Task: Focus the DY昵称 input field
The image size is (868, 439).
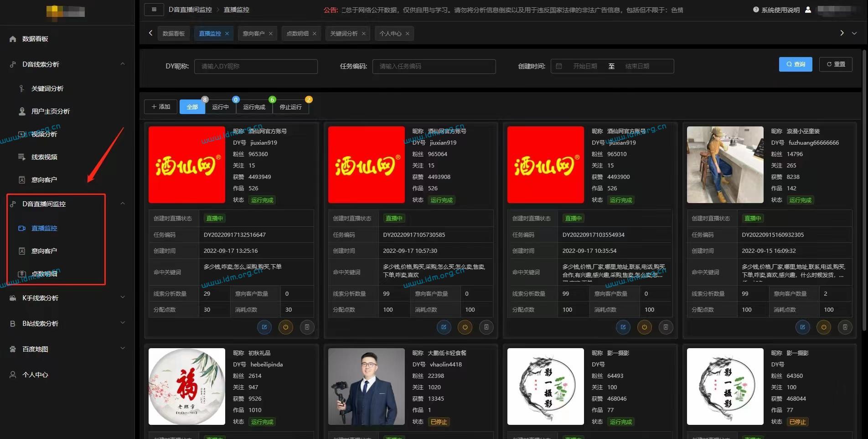Action: pos(256,66)
